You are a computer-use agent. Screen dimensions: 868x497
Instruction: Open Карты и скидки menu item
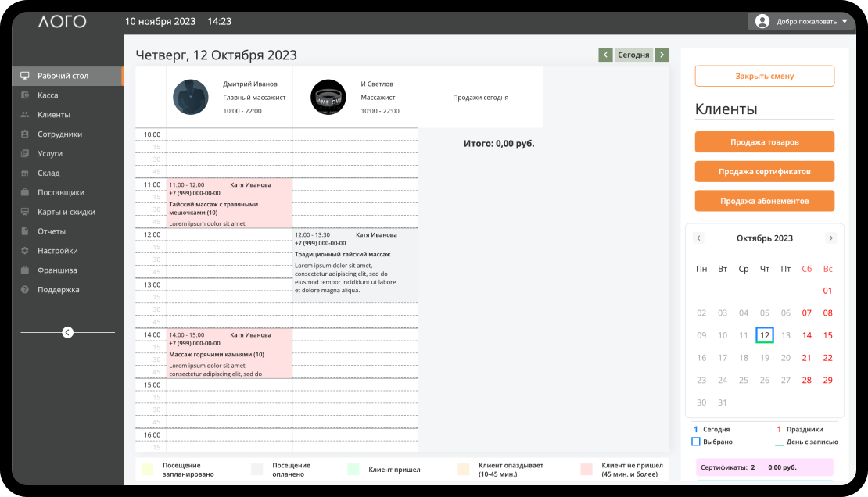pyautogui.click(x=66, y=212)
